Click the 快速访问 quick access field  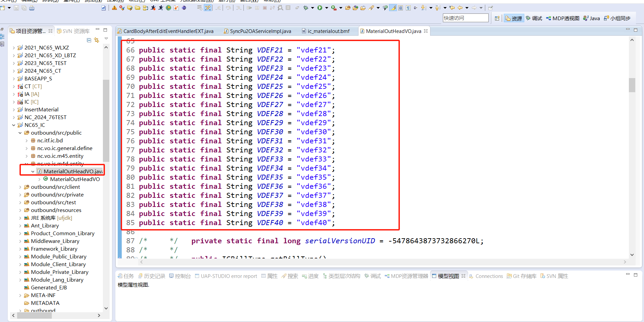pos(465,18)
